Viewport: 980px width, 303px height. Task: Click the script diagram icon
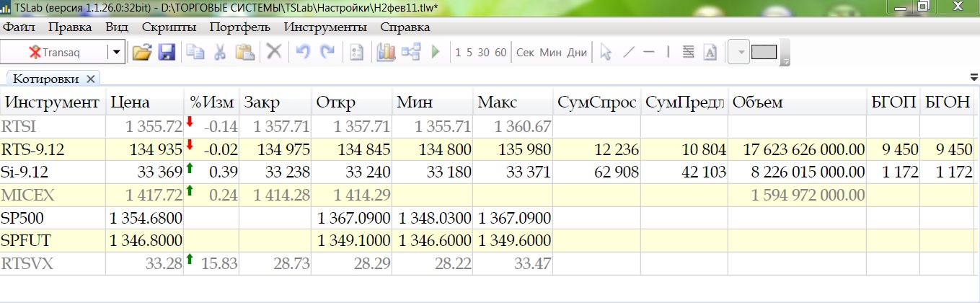tap(411, 52)
